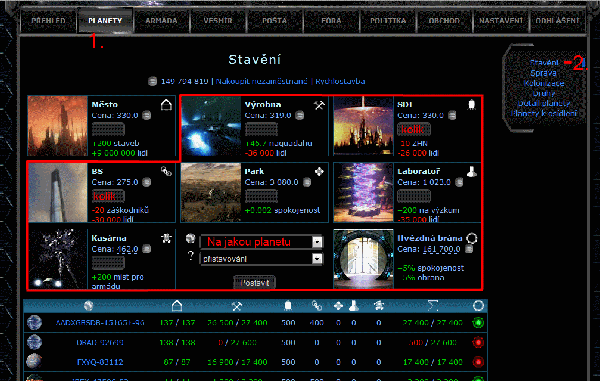Click green status indicator on first planet row

(x=478, y=322)
